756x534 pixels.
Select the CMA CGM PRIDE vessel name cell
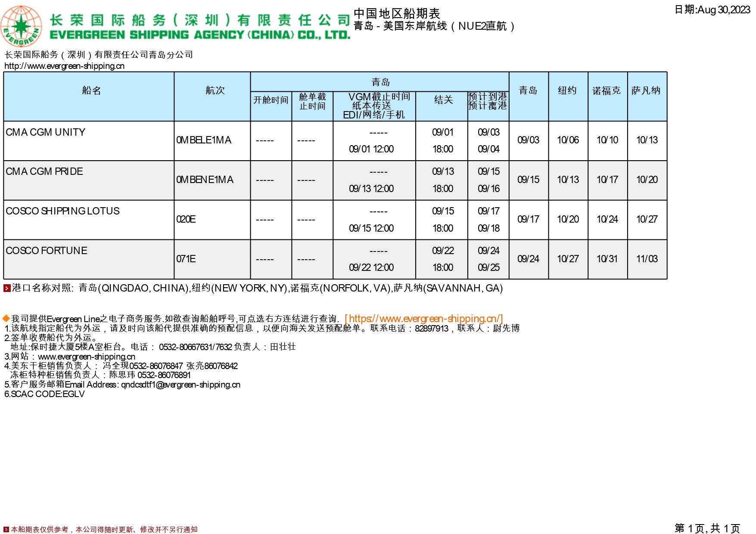coord(44,171)
